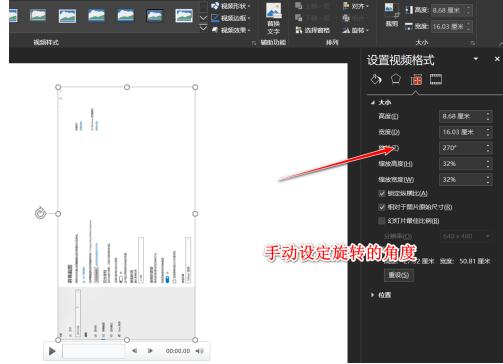
Task: Enable Best scale for slide show checkbox
Action: [x=382, y=221]
